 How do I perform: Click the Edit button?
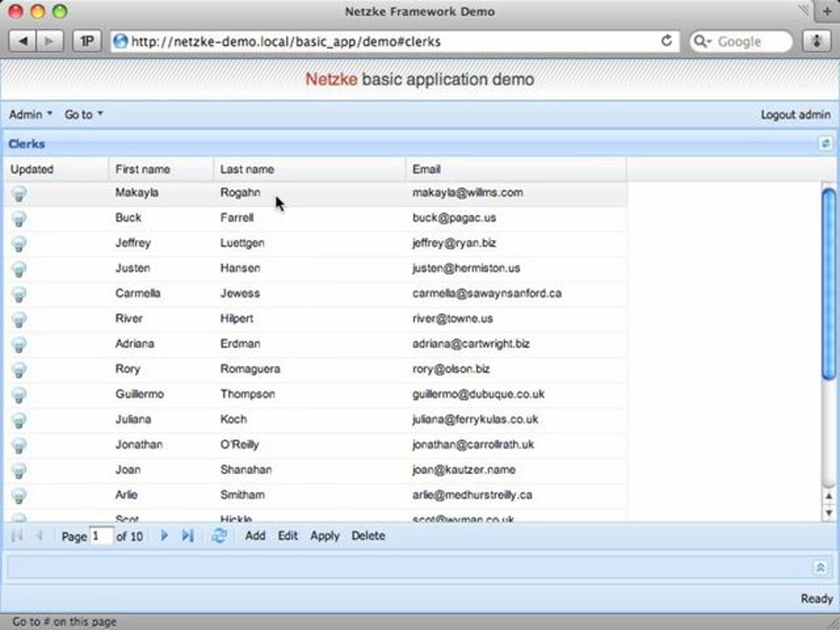click(288, 536)
